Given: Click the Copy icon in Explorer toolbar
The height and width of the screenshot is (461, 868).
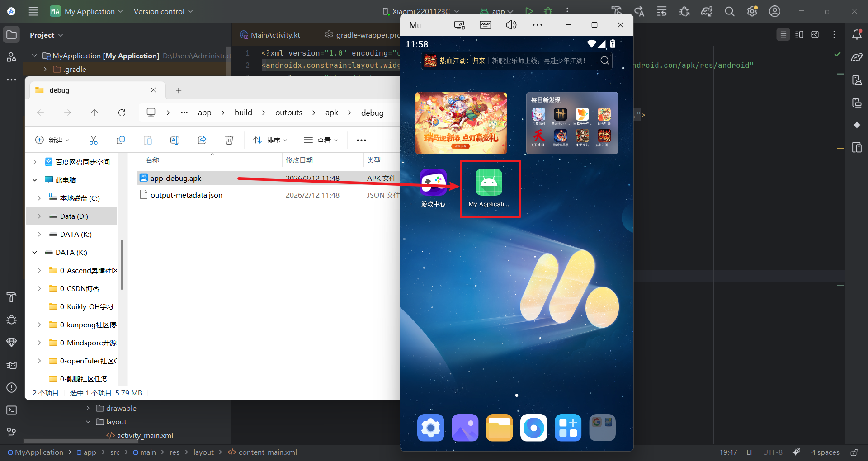Looking at the screenshot, I should click(121, 140).
